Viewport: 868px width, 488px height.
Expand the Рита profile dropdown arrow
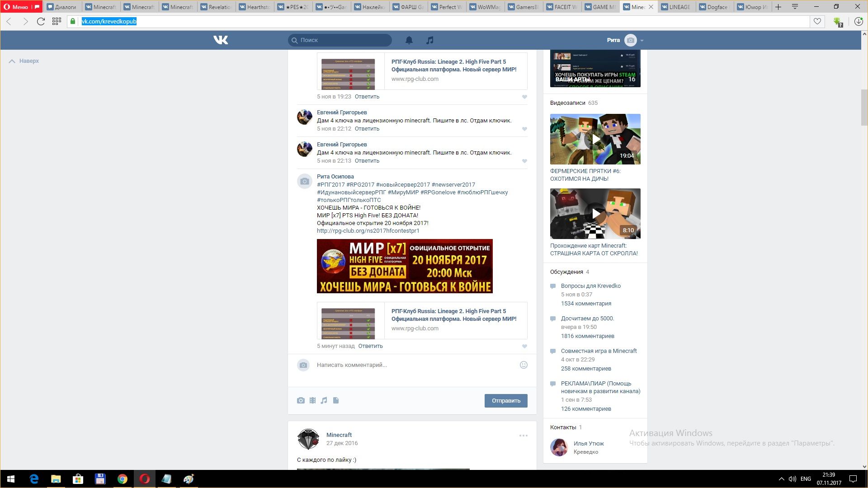tap(642, 41)
